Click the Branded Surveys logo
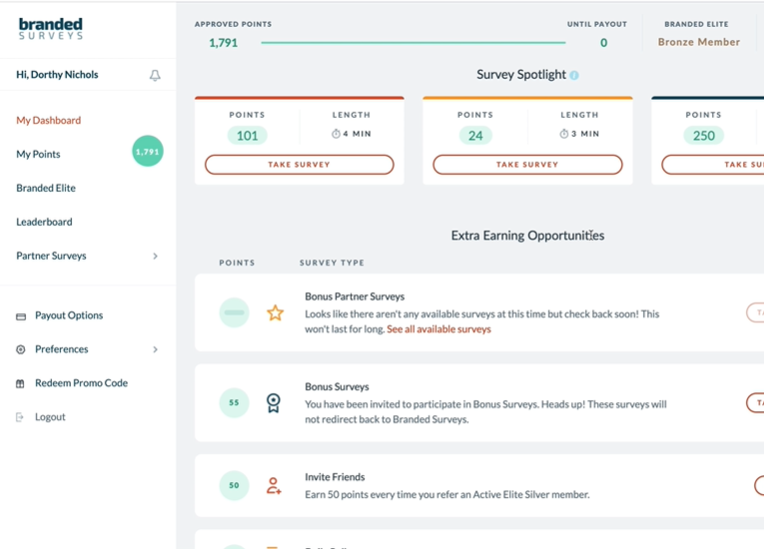Image resolution: width=764 pixels, height=549 pixels. point(51,29)
